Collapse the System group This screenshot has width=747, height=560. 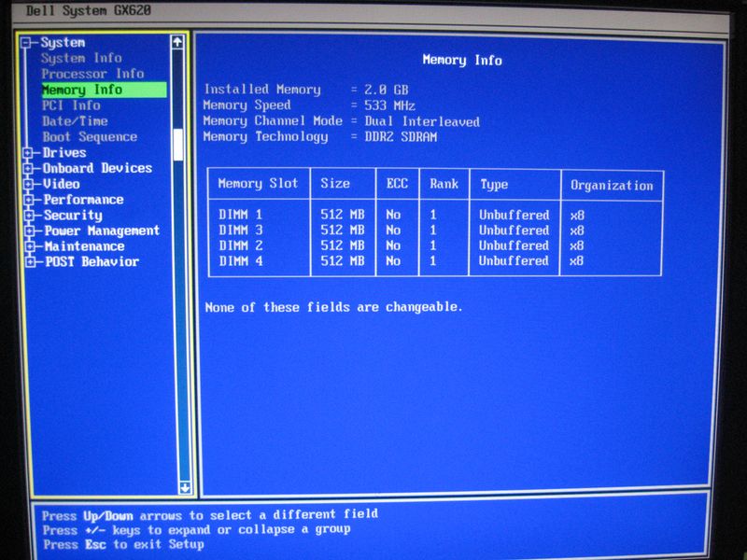[x=27, y=43]
